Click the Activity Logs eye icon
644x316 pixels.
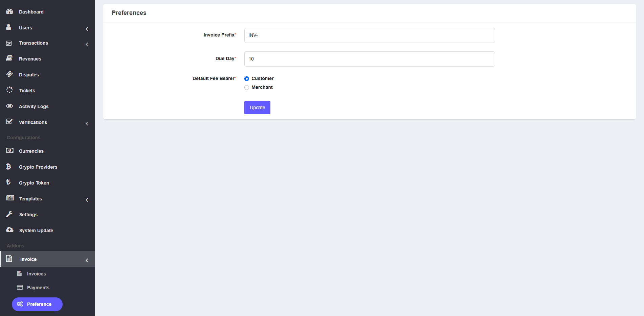click(9, 106)
